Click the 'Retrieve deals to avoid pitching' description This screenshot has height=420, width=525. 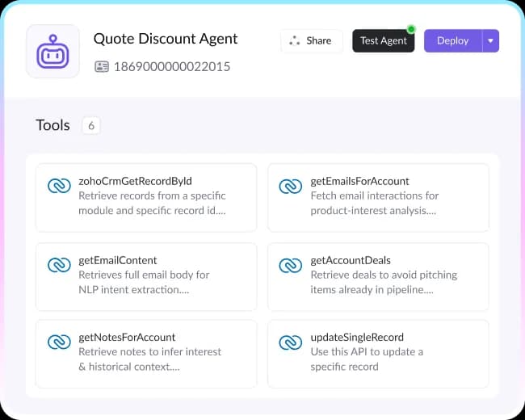tap(384, 275)
